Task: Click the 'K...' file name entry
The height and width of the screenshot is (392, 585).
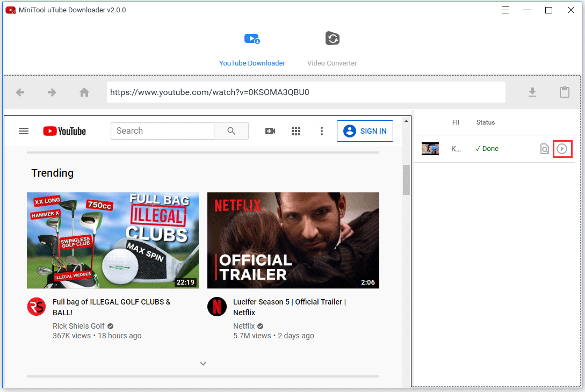Action: point(456,149)
